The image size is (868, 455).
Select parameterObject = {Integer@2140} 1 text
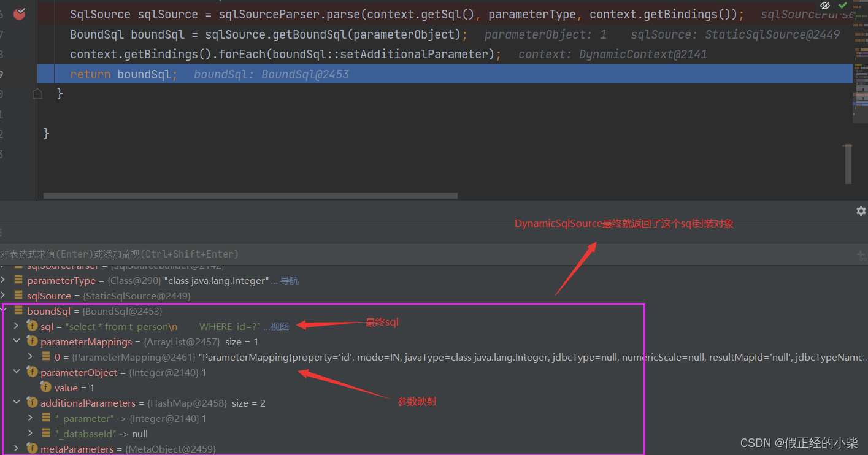tap(123, 373)
